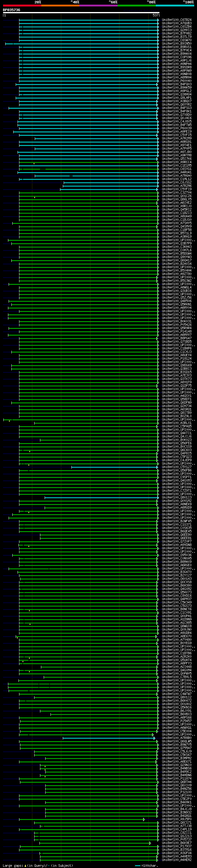Click hit label UniRef100_P17937
Image resolution: width=197 pixels, height=868 pixels.
tap(177, 846)
